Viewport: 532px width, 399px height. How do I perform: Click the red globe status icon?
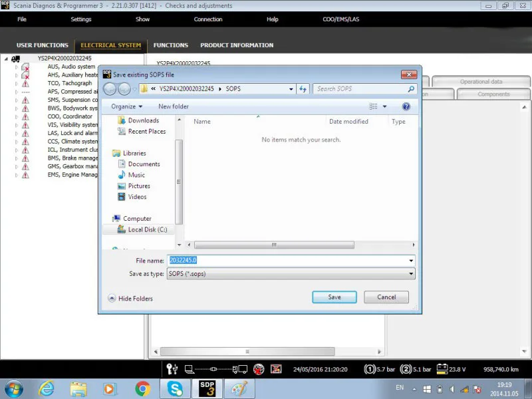[259, 369]
